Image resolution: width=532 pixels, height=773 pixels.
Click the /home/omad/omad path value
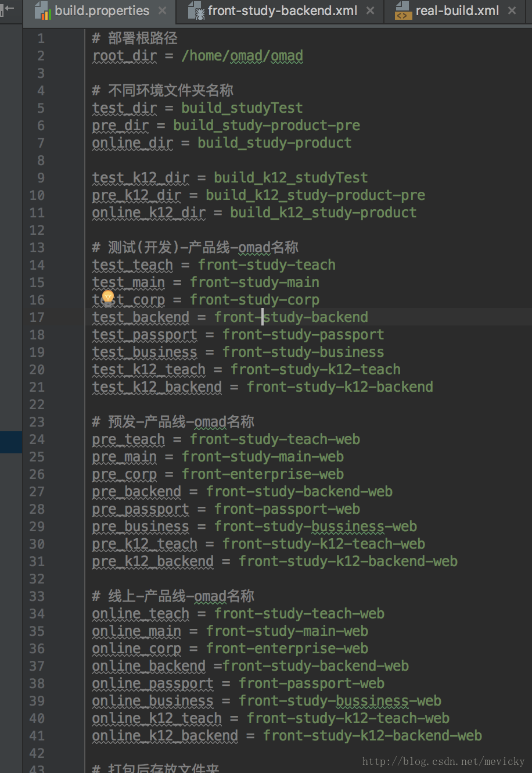point(242,56)
